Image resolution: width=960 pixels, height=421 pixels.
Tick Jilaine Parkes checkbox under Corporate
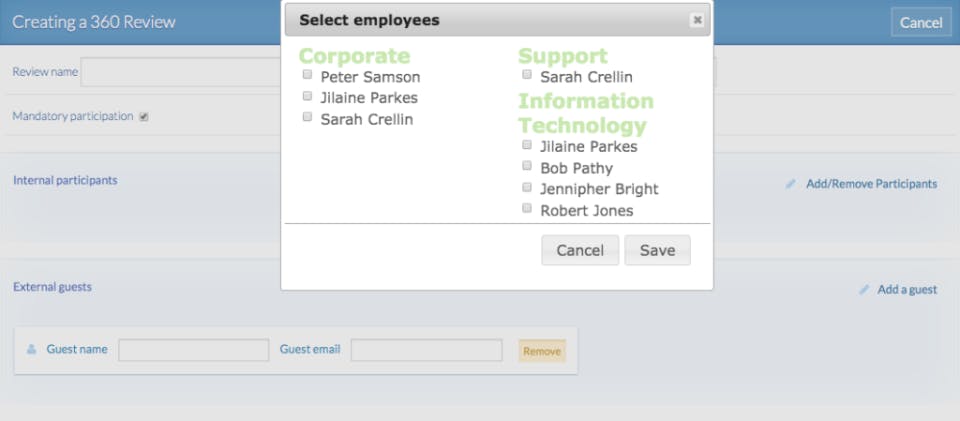click(x=308, y=96)
